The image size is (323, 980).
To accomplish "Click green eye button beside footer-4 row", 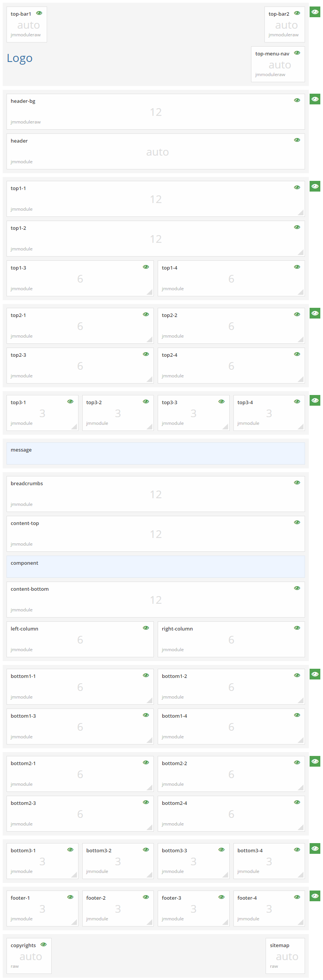I will coord(315,896).
